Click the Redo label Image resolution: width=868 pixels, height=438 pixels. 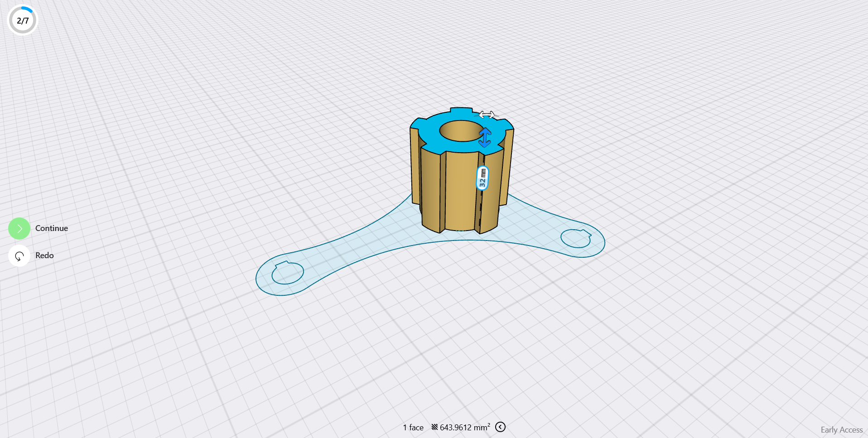44,255
